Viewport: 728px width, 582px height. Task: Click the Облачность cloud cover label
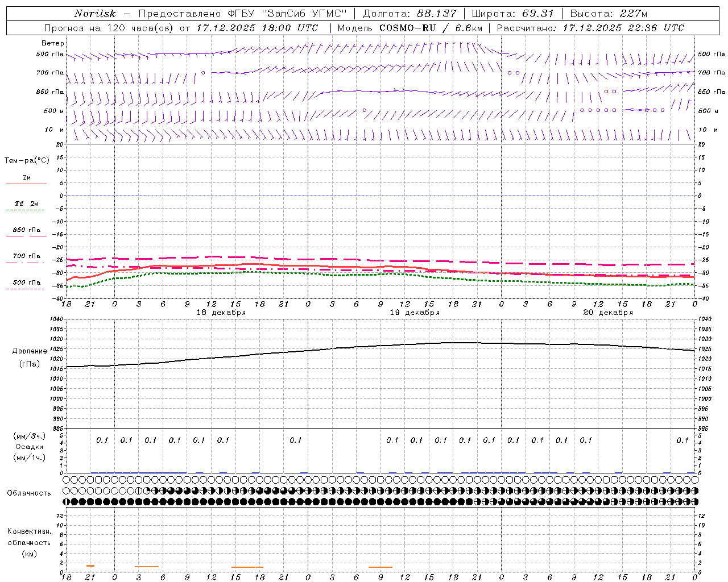[x=29, y=493]
